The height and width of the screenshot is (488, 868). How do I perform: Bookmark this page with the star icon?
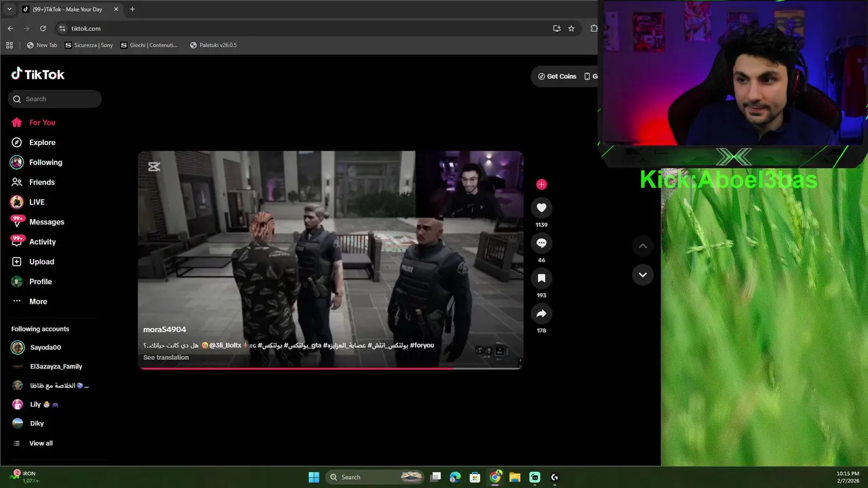click(x=572, y=28)
